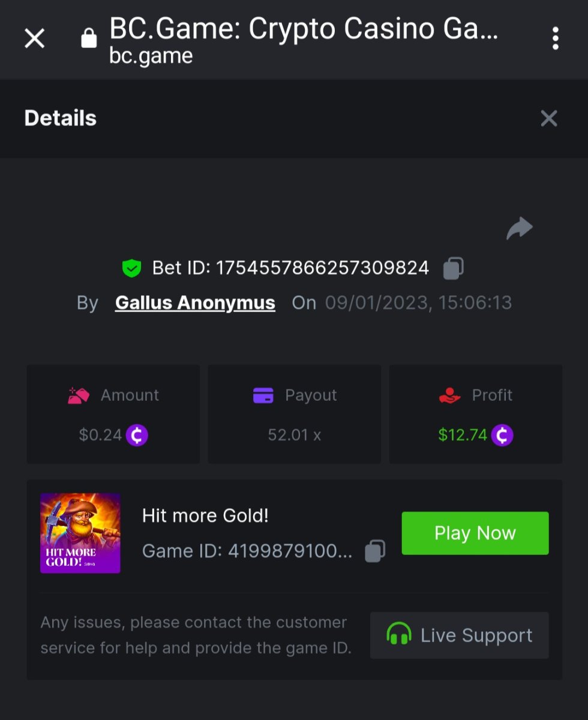The height and width of the screenshot is (720, 588).
Task: Click the Amount money icon
Action: pos(79,395)
